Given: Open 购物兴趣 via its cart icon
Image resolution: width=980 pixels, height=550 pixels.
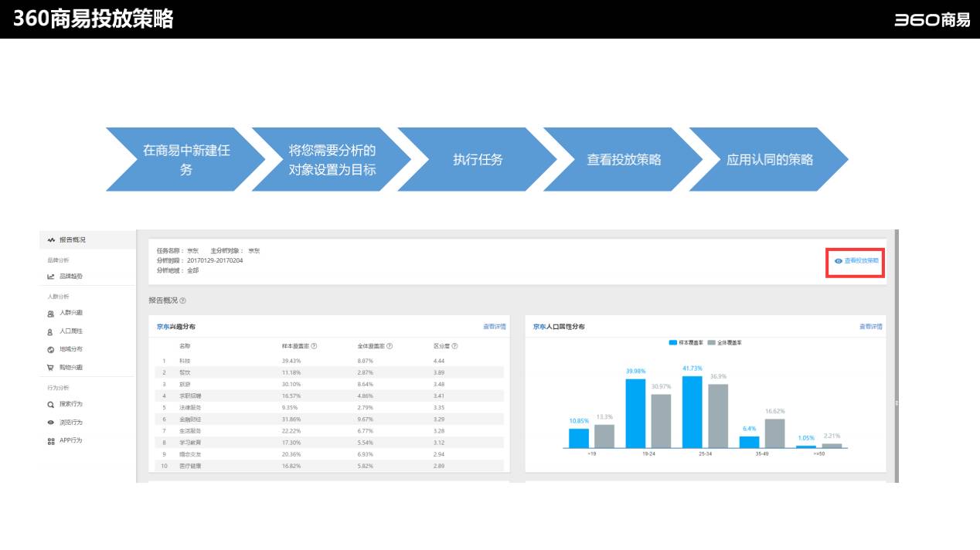Looking at the screenshot, I should 51,368.
